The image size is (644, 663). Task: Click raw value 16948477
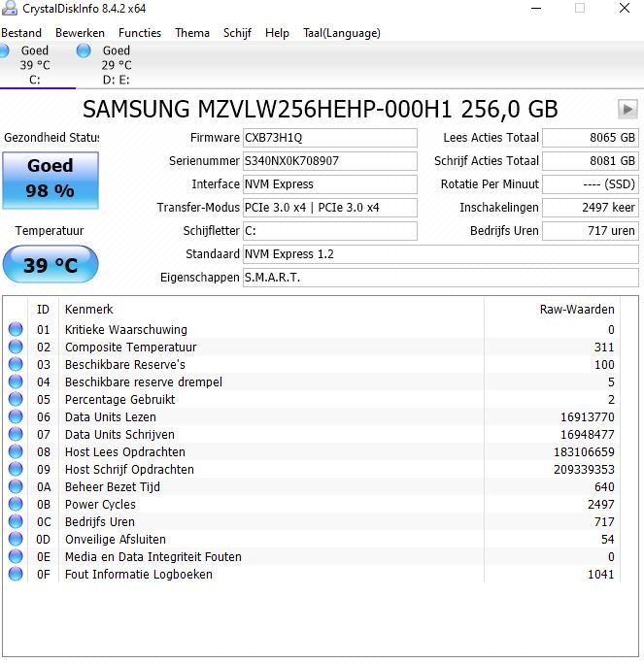[x=588, y=434]
